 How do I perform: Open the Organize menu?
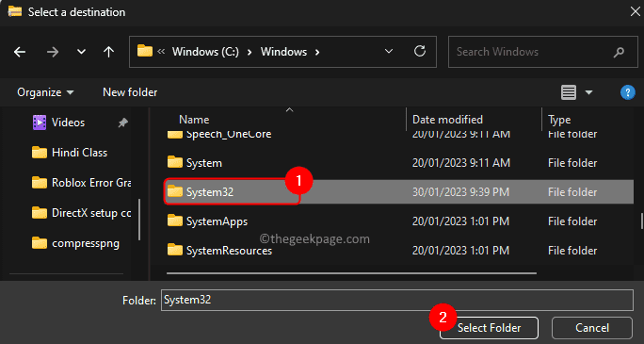[45, 92]
